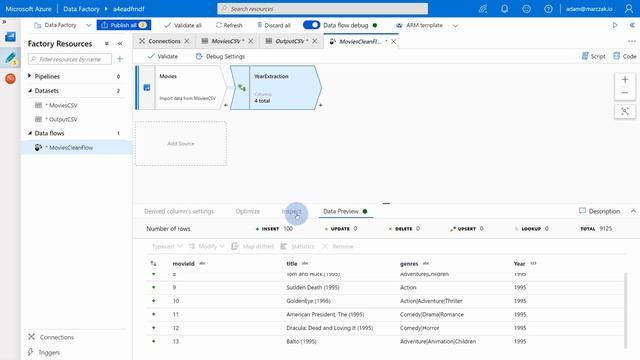Image resolution: width=640 pixels, height=360 pixels.
Task: Click the run arrow icon at top right
Action: [x=615, y=25]
